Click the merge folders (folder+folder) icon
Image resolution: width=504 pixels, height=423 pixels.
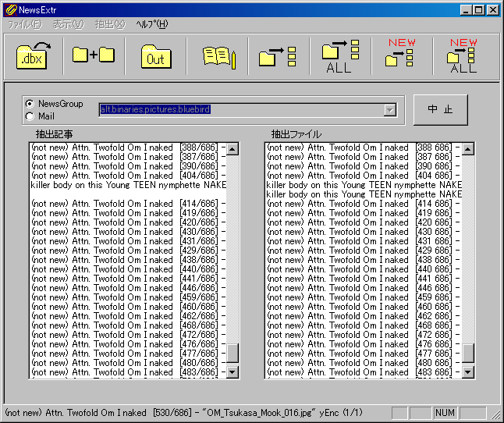pyautogui.click(x=94, y=56)
